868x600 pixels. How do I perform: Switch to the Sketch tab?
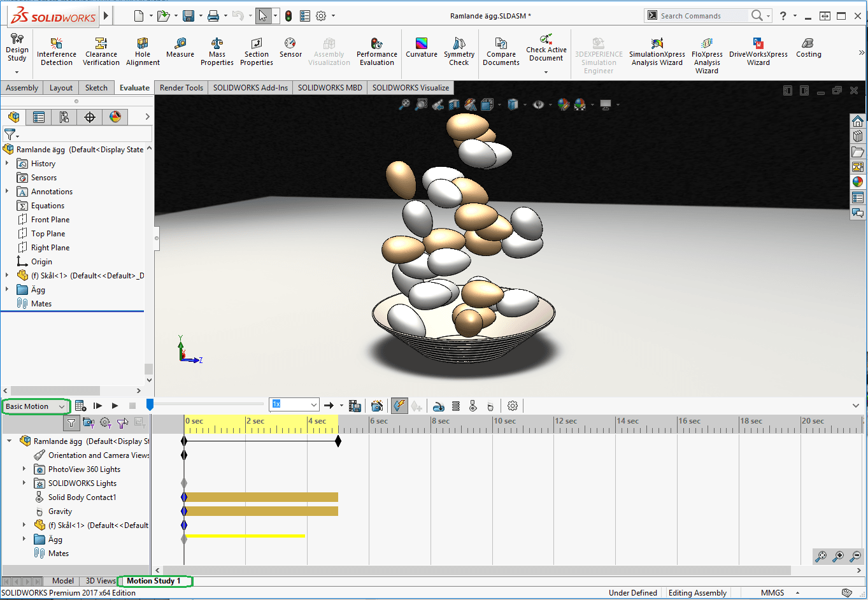[x=96, y=88]
